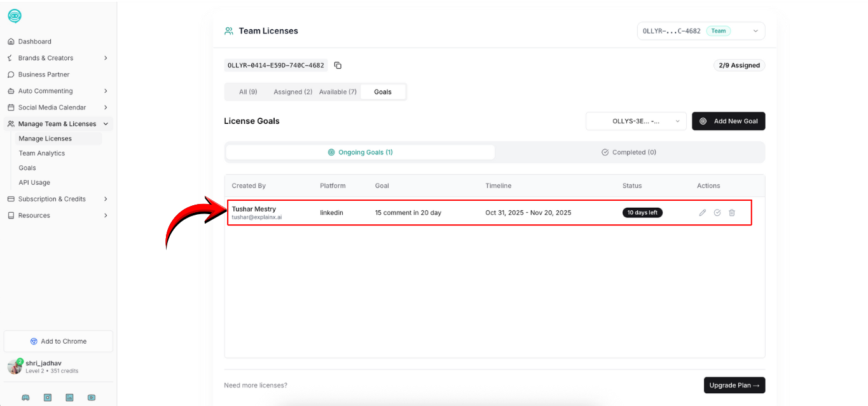Click the edit pencil icon for Tushar's goal
Viewport: 868px width, 406px height.
tap(702, 213)
